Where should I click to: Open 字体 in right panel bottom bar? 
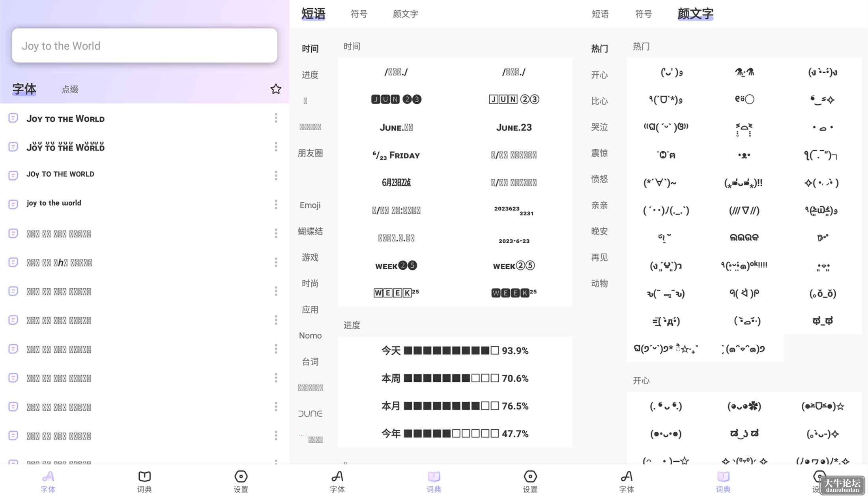click(627, 481)
